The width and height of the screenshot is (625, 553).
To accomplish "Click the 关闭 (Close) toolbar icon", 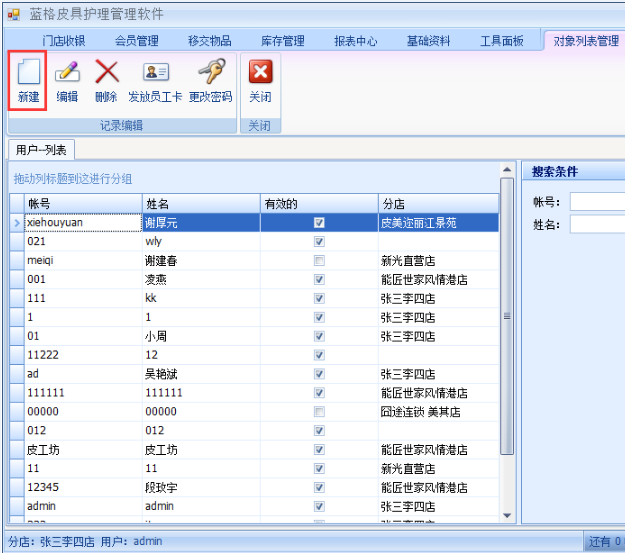I will click(x=260, y=73).
